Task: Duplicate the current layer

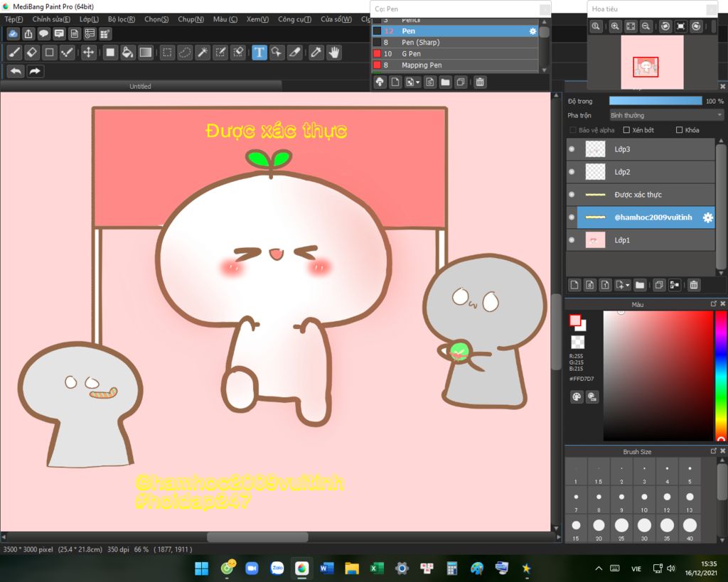Action: pyautogui.click(x=659, y=285)
